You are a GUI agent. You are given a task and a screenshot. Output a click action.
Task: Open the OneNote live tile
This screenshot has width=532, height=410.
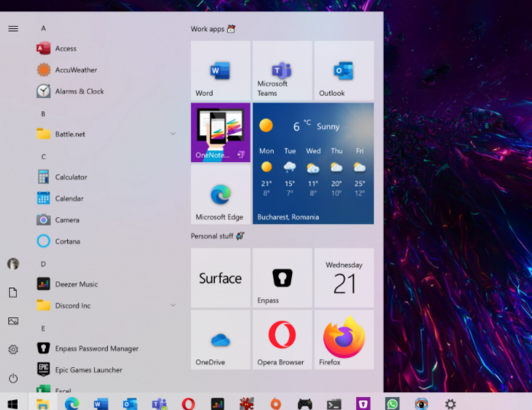221,132
